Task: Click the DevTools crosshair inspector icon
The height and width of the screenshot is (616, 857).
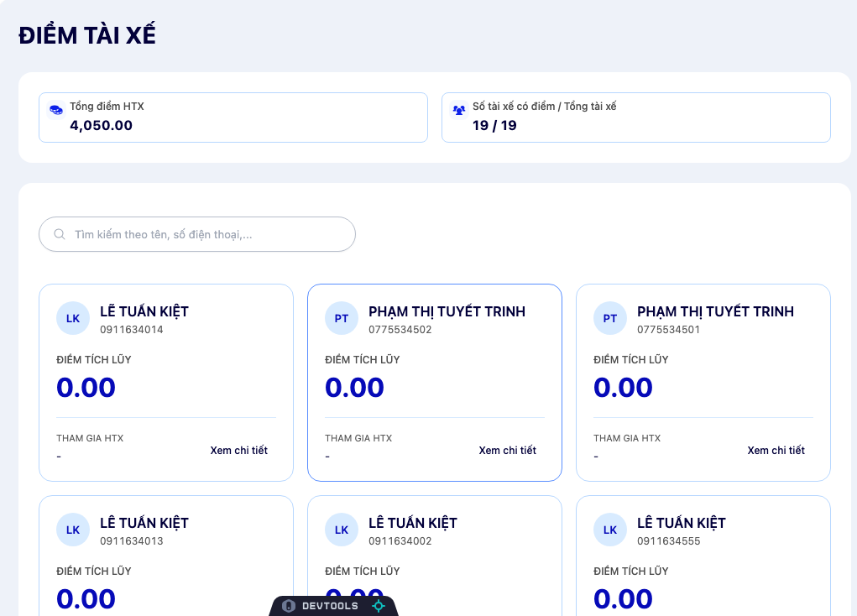Action: [x=379, y=606]
